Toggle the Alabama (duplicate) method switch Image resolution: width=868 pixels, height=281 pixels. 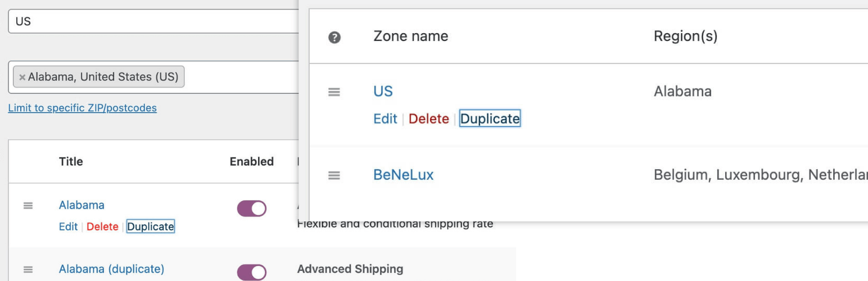(x=251, y=273)
